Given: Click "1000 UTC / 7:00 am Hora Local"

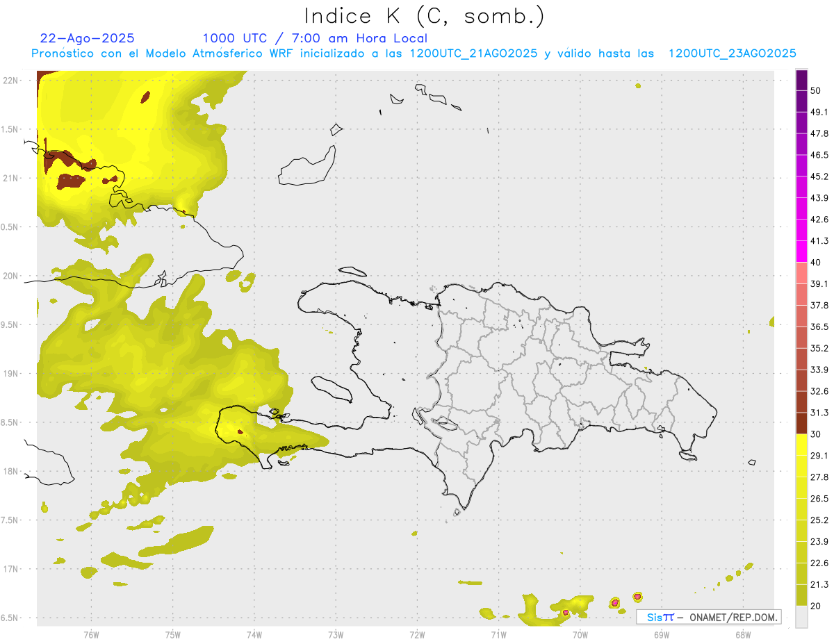Looking at the screenshot, I should coord(315,38).
